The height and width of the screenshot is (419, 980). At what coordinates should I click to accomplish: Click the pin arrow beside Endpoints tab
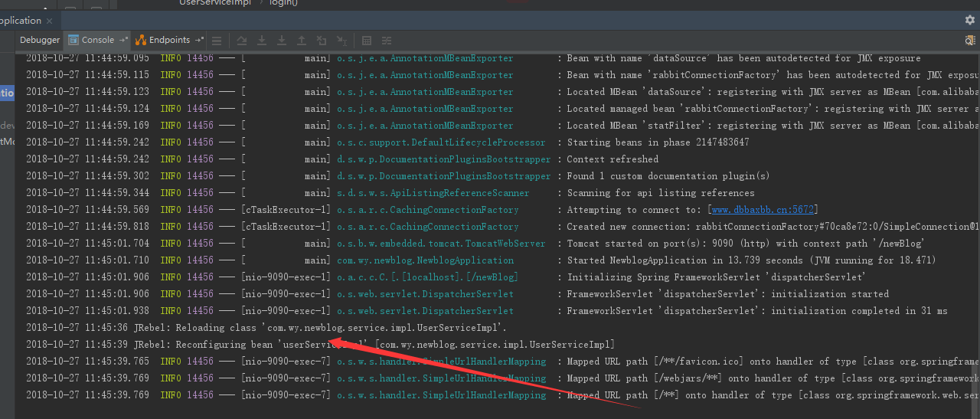click(x=199, y=40)
